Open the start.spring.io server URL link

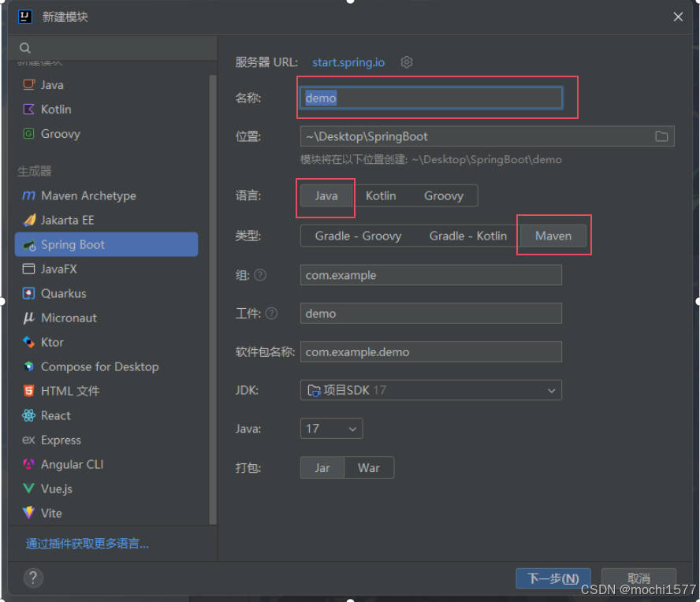pyautogui.click(x=348, y=62)
